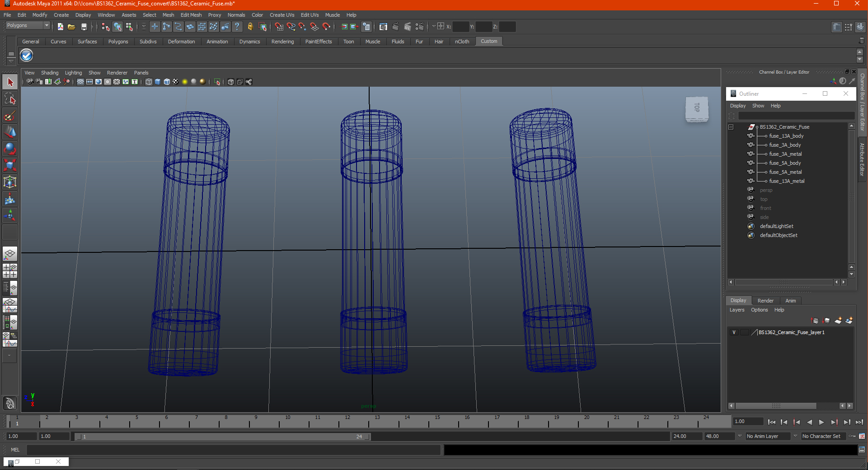Click the view cube TOP face
This screenshot has width=868, height=470.
pyautogui.click(x=697, y=108)
